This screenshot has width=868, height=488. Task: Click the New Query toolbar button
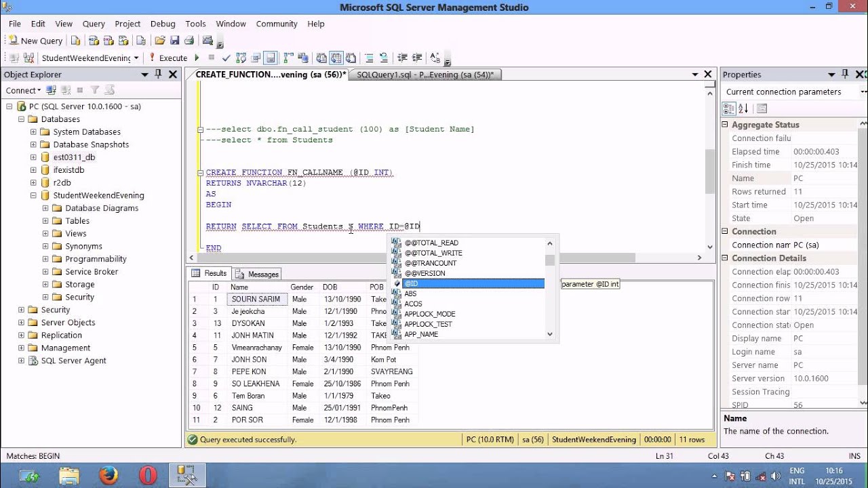point(35,41)
